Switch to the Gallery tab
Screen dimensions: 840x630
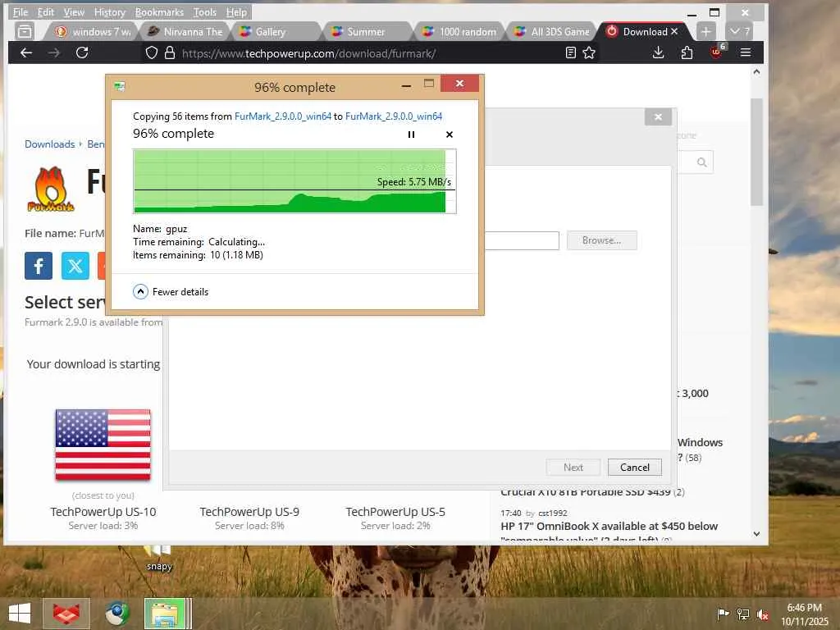coord(275,32)
